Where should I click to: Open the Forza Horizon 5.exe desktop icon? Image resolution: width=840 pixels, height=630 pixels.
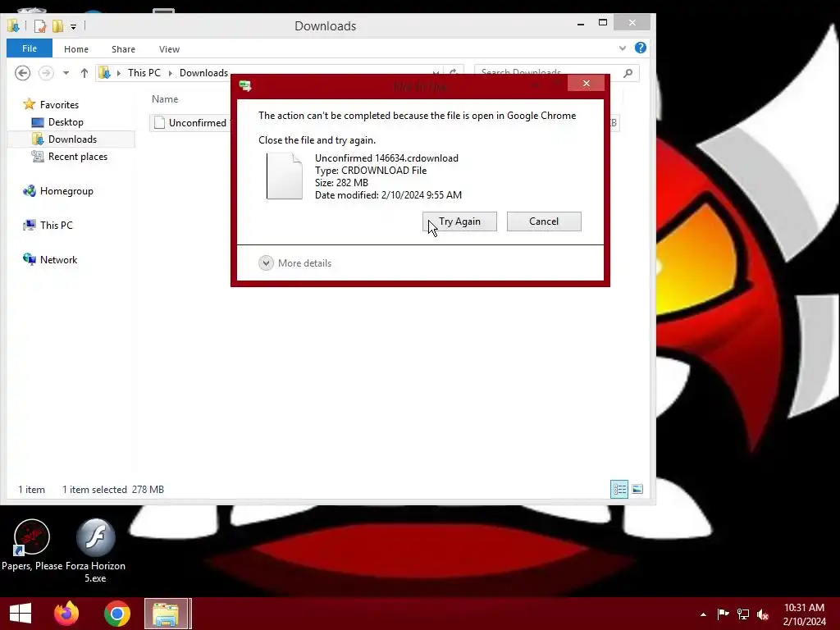[95, 550]
